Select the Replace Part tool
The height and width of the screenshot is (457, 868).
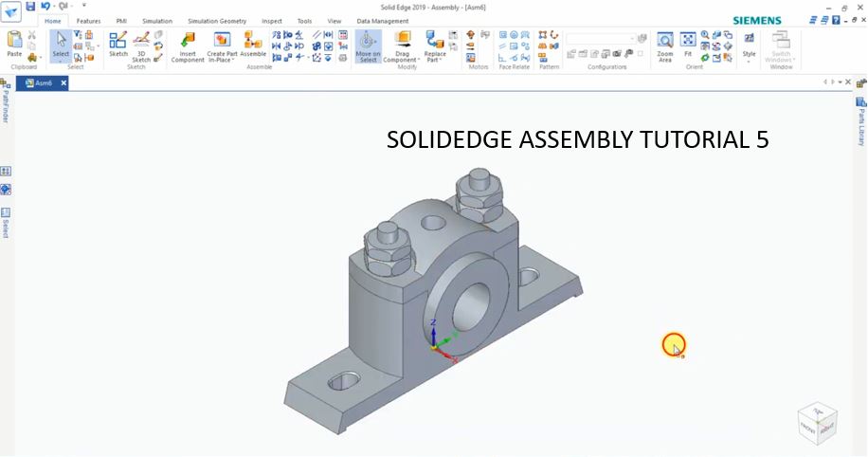tap(435, 46)
